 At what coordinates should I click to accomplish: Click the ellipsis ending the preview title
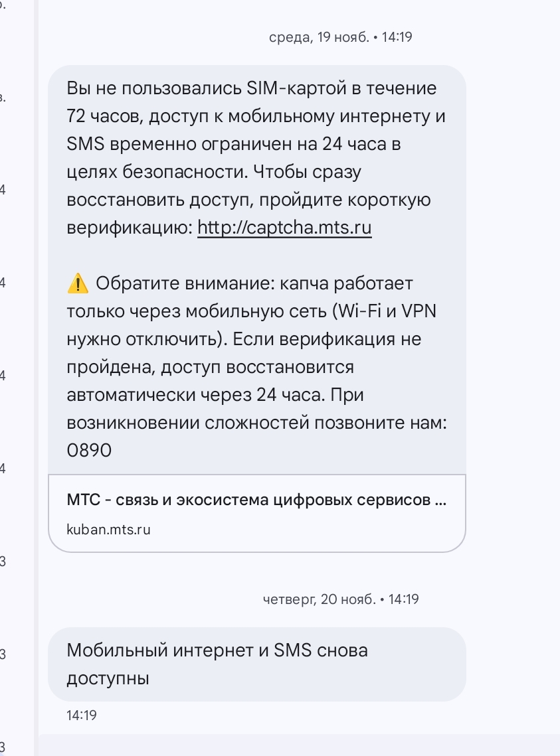click(x=440, y=500)
